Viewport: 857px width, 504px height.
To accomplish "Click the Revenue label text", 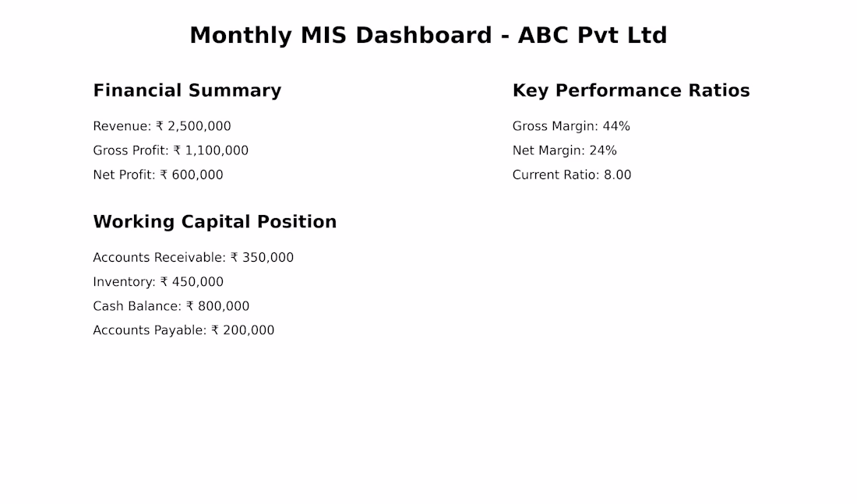I will tap(121, 126).
